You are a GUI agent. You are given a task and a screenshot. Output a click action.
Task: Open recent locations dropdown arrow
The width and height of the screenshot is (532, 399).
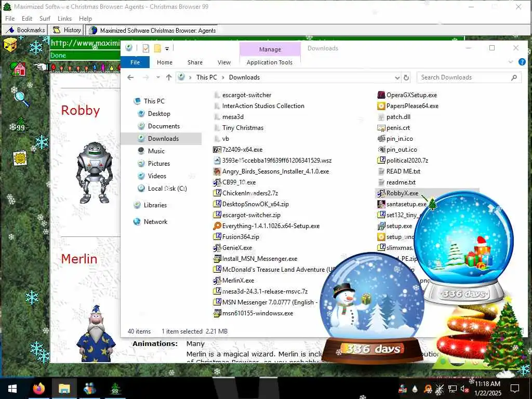158,77
